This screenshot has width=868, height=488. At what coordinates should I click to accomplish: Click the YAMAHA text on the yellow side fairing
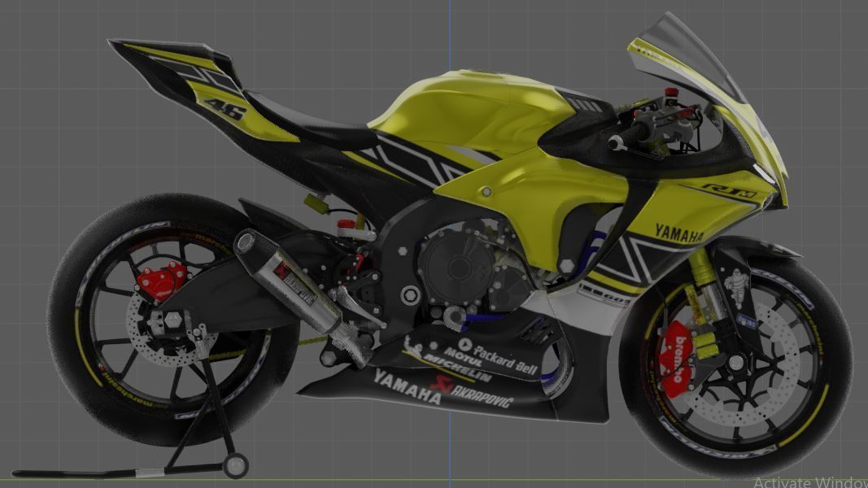(679, 233)
